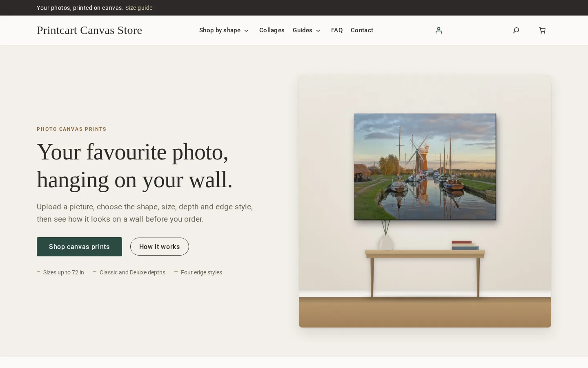Viewport: 588px width, 368px height.
Task: Click "Your photos, printed on canvas." text
Action: [80, 8]
